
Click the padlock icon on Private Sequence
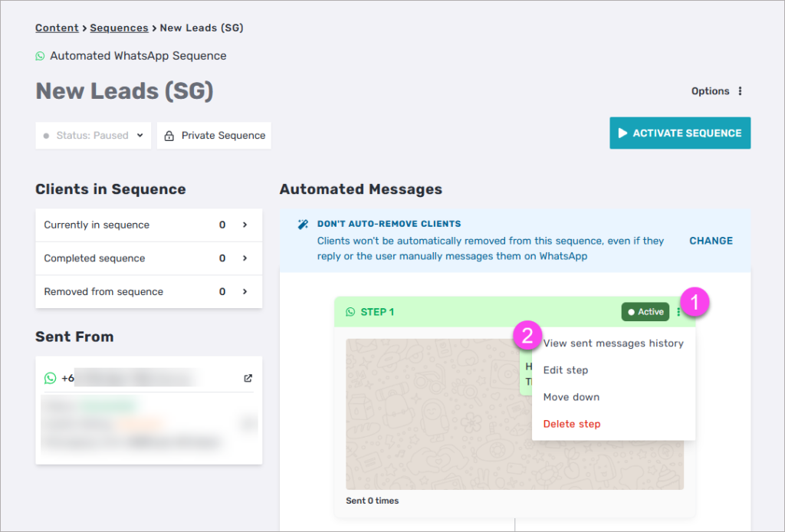click(169, 136)
